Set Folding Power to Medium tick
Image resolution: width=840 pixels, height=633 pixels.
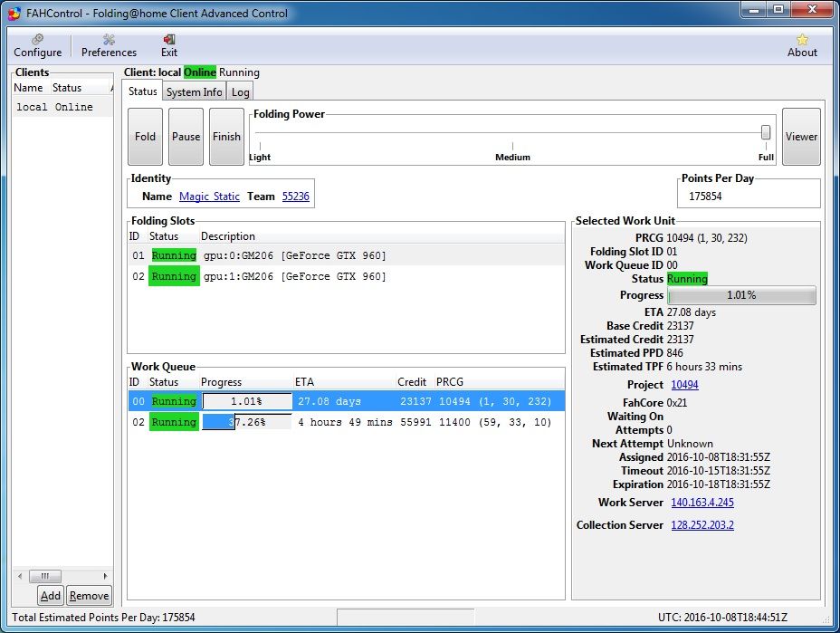click(x=512, y=147)
